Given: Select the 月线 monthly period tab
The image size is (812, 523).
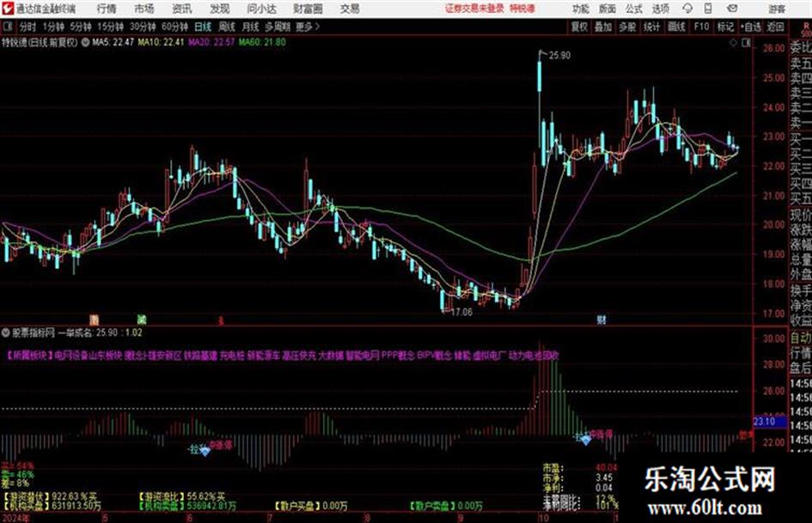Looking at the screenshot, I should click(250, 27).
